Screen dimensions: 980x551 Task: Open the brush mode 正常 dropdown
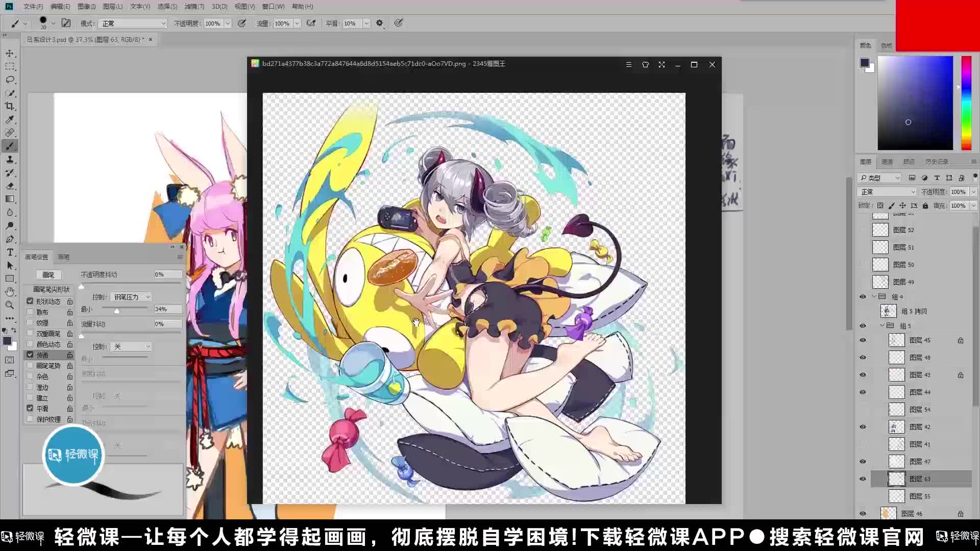132,23
